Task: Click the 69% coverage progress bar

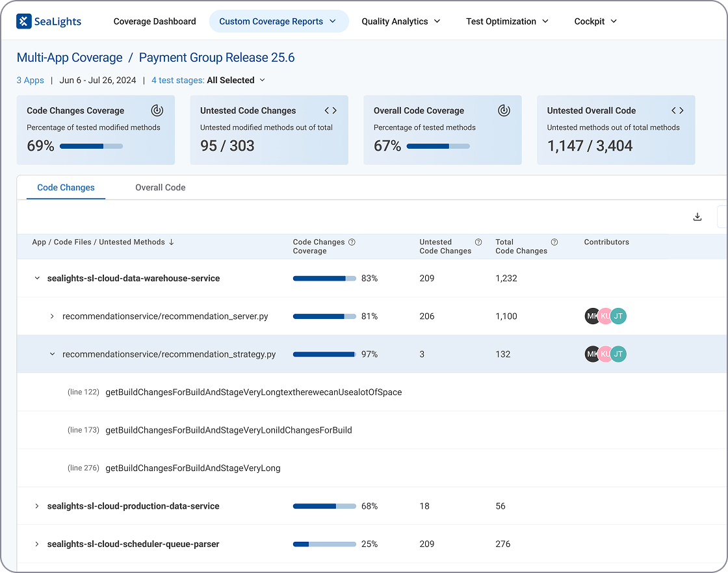Action: (x=92, y=146)
